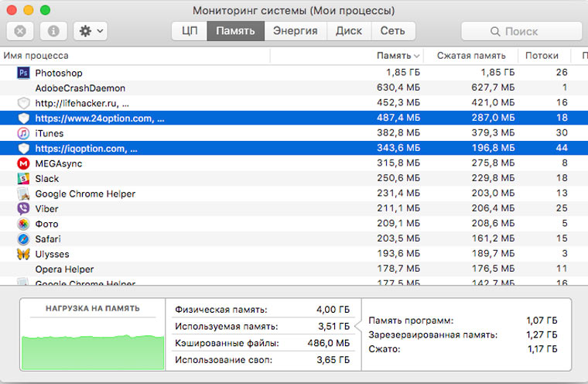Select the https://www.24option.com process name
Viewport: 588px width, 384px height.
(x=99, y=118)
